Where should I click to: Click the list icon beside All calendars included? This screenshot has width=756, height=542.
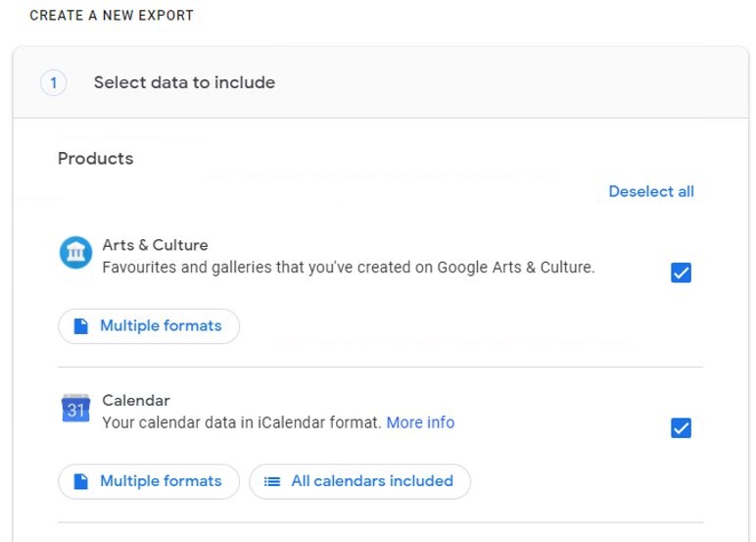pyautogui.click(x=272, y=481)
